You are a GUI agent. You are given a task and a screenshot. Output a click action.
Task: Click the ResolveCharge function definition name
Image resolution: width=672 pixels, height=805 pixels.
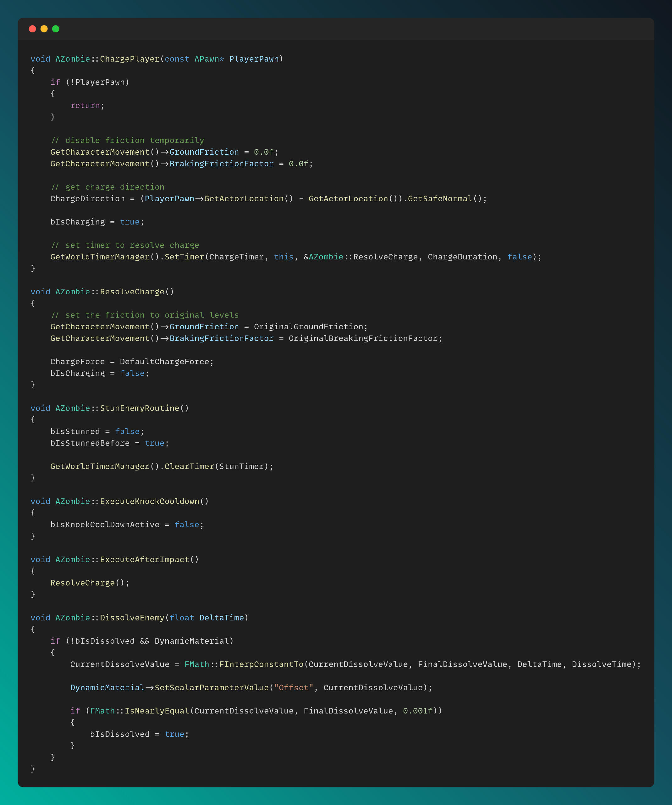pyautogui.click(x=132, y=292)
